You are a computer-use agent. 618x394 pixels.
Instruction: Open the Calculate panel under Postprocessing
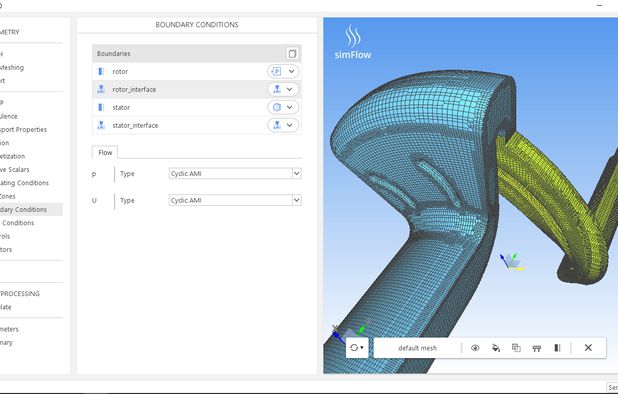pyautogui.click(x=6, y=307)
